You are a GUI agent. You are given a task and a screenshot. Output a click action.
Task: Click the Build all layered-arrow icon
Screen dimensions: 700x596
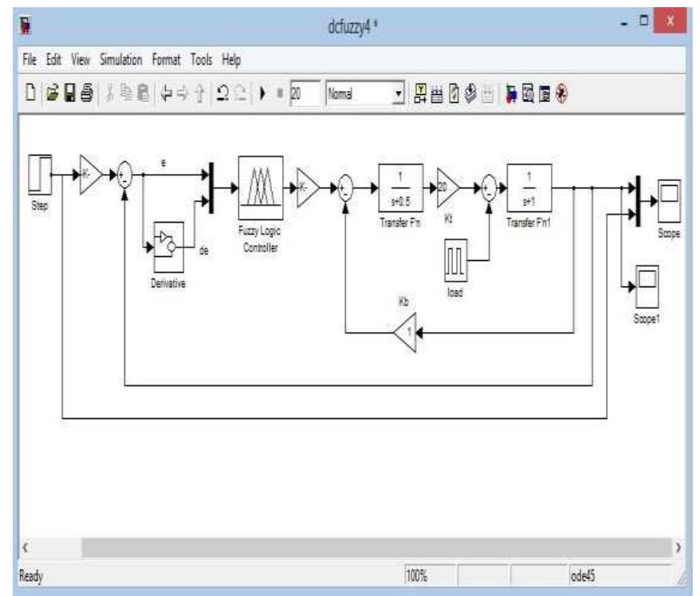[x=470, y=93]
